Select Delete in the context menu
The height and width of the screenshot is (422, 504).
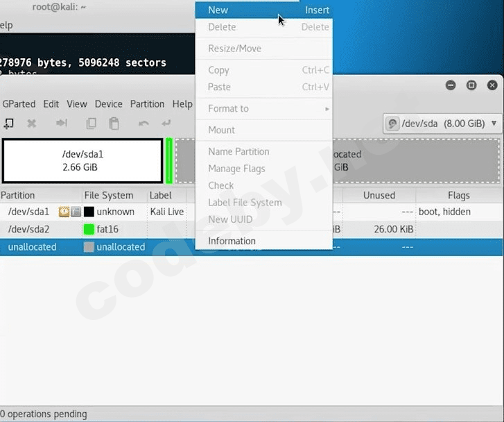click(264, 27)
